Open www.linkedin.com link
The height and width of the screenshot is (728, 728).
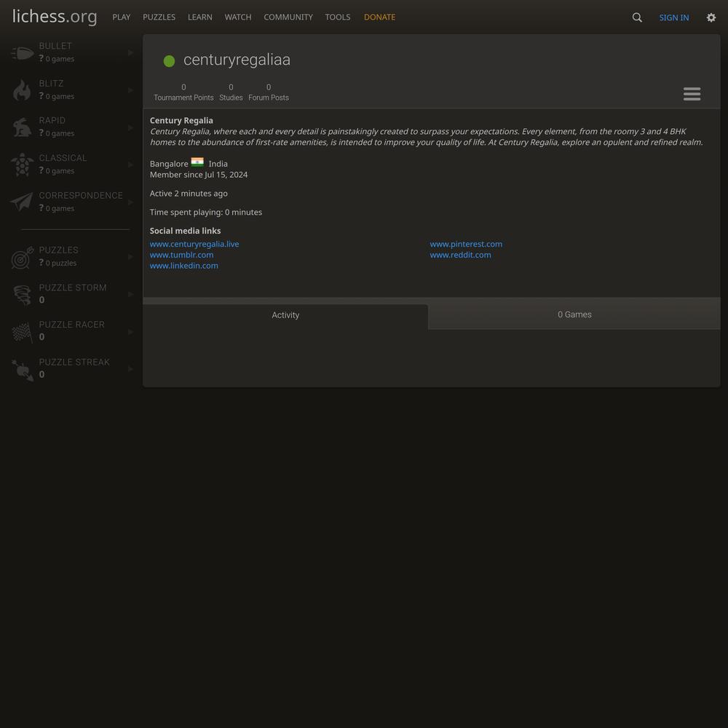pyautogui.click(x=184, y=266)
